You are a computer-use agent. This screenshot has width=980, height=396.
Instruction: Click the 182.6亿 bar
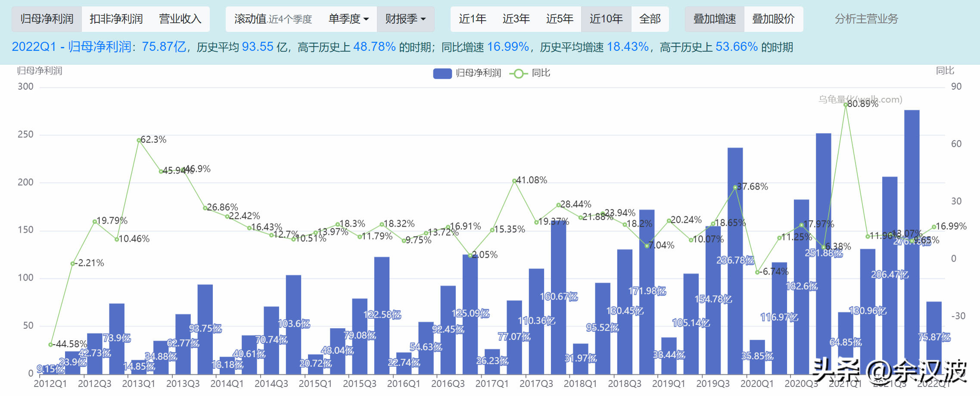coord(801,287)
